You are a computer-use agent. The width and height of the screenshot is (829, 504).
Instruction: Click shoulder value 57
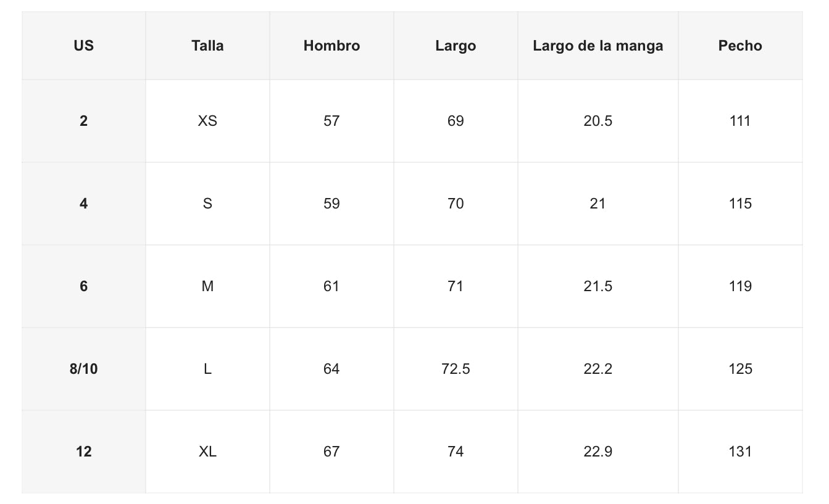pos(331,121)
